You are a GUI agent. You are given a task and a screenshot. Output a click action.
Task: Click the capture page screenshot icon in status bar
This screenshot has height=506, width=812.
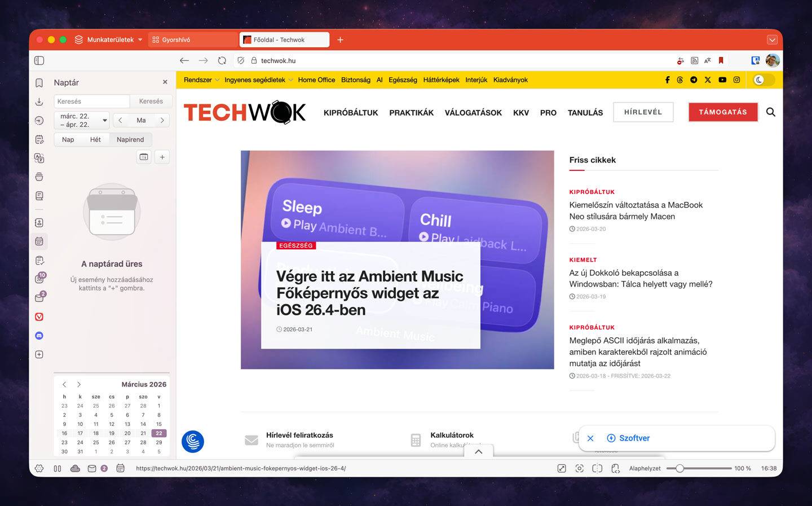click(579, 468)
